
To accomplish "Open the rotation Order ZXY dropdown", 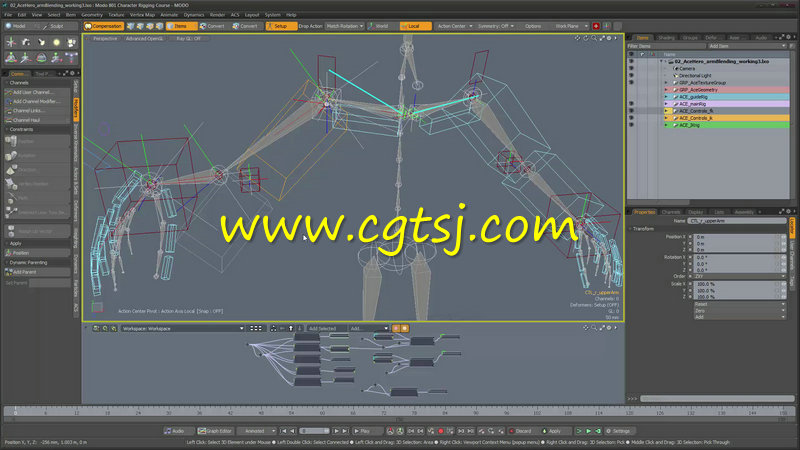I will [739, 277].
